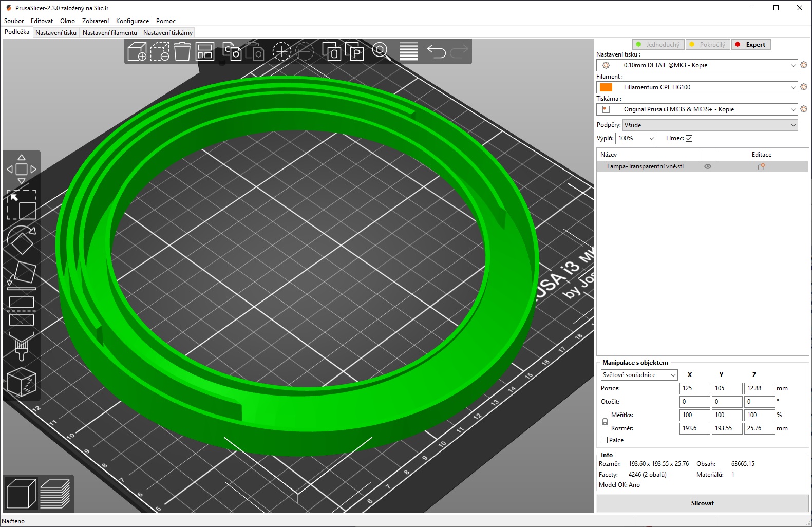Switch to sliced layers preview view
Screen dimensions: 812x527
tap(55, 494)
